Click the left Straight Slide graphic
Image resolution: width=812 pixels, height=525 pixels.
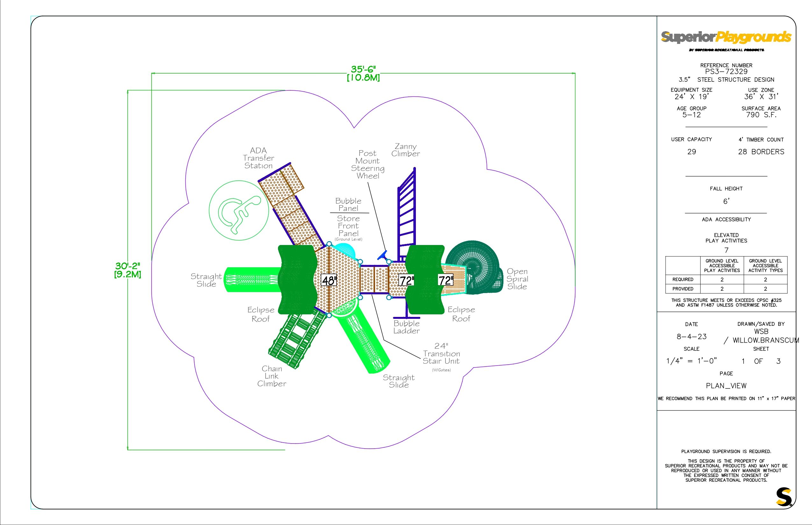(252, 280)
